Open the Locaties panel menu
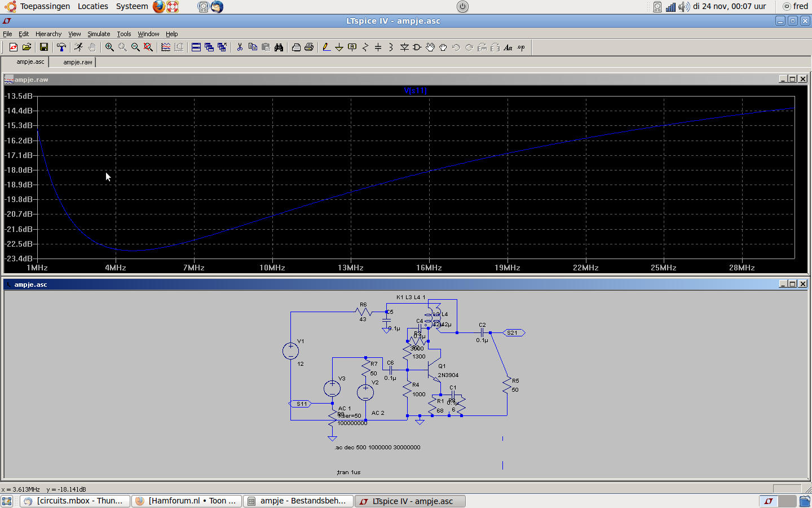 [93, 6]
